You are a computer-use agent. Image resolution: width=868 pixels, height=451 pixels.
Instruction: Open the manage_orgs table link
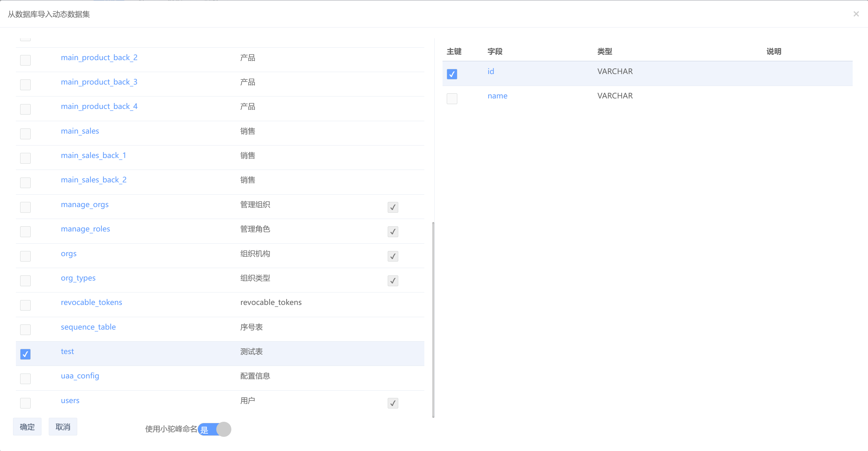point(85,205)
